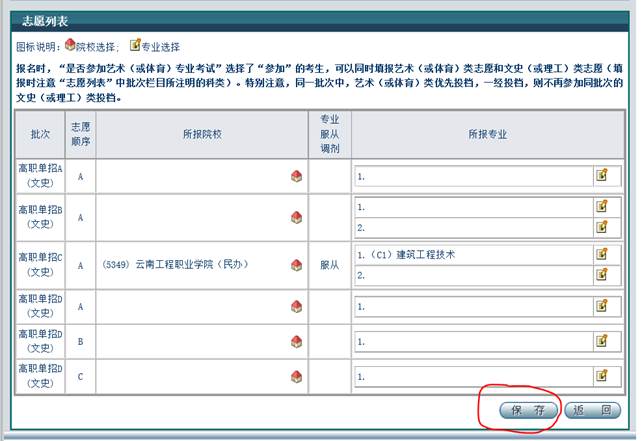The width and height of the screenshot is (642, 441).
Task: Open major picker for 高职单招C major 2
Action: [x=602, y=274]
